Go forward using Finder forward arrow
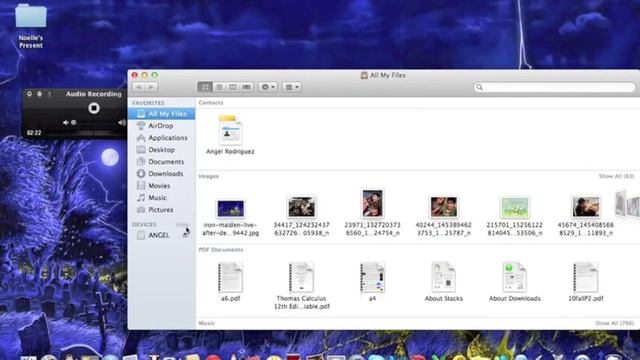Viewport: 640px width, 360px height. coord(151,87)
